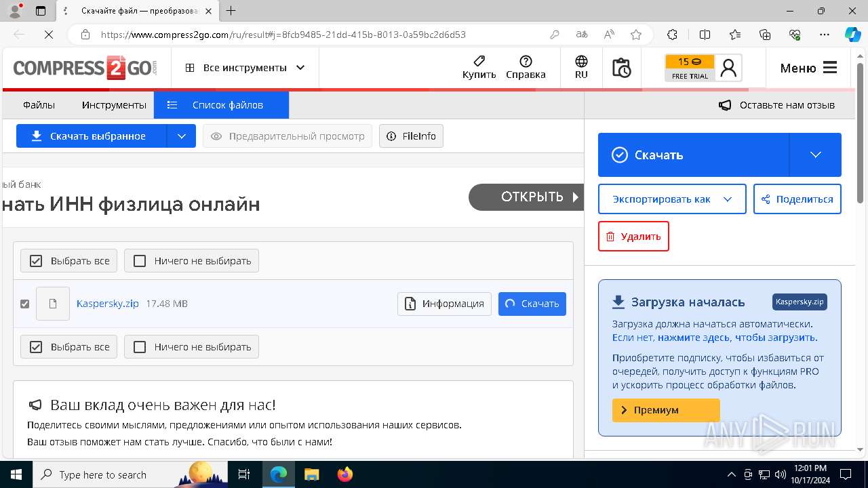This screenshot has width=868, height=488.
Task: Go back using browser arrow
Action: (19, 35)
